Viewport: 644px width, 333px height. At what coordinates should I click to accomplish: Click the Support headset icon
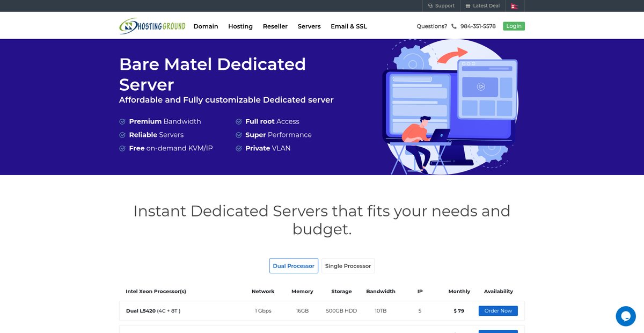(x=430, y=6)
